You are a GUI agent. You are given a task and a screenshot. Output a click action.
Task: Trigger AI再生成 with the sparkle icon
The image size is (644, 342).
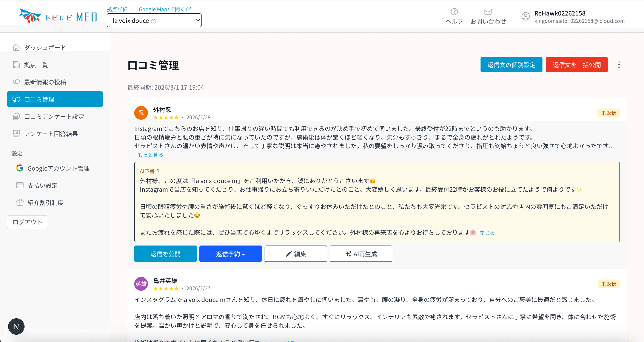348,254
